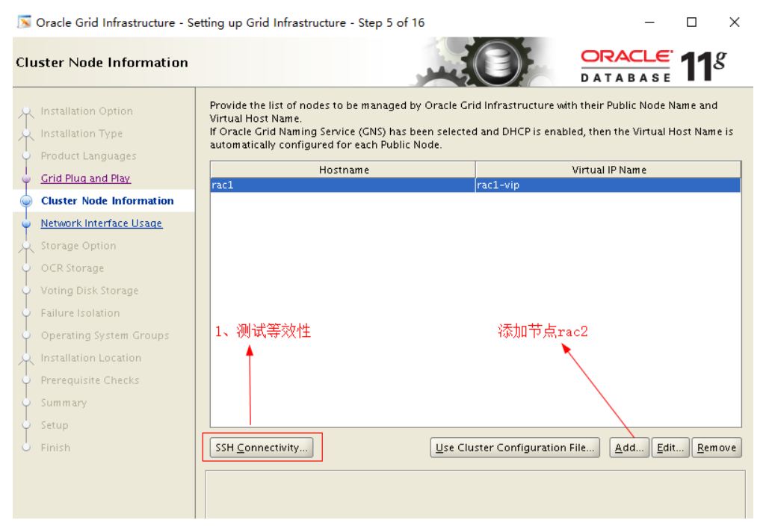Screen dimensions: 769x532
Task: Click the Virtual IP Name column header
Action: (x=608, y=170)
